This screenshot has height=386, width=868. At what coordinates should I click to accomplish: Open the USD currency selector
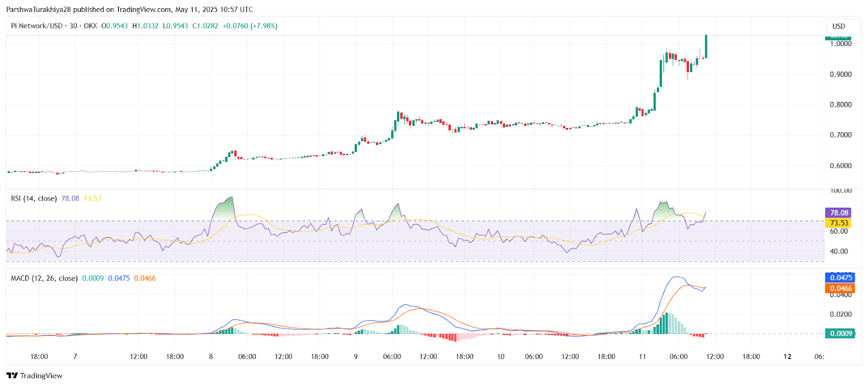pos(839,26)
